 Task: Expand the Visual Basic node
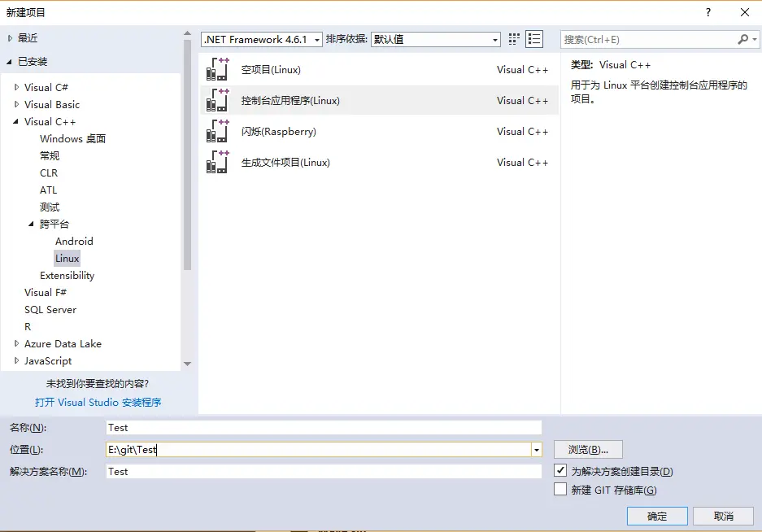16,104
